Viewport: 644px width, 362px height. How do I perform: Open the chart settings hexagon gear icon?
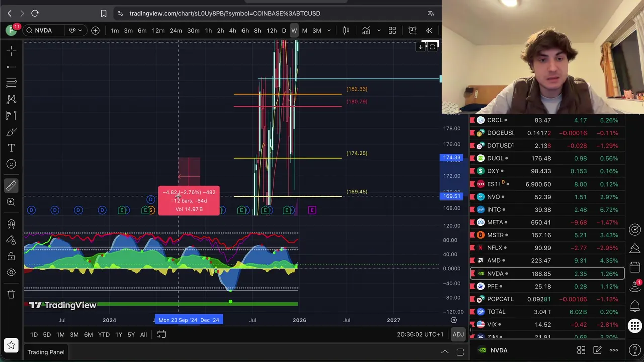pos(454,320)
